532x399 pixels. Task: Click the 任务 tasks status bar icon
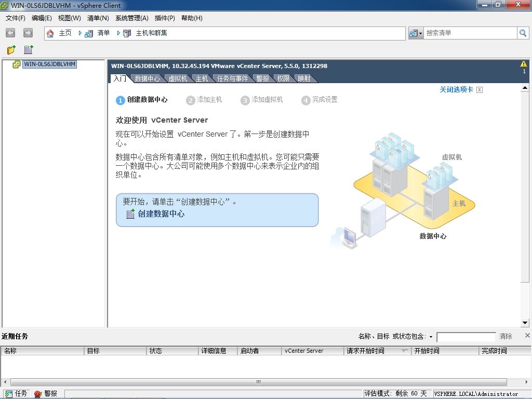coord(8,394)
